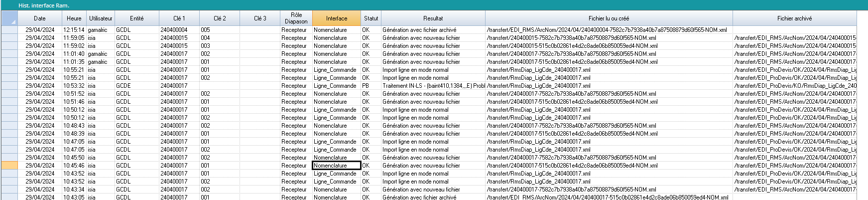The image size is (868, 200).
Task: Select the Fichier archivé column header
Action: [x=794, y=18]
